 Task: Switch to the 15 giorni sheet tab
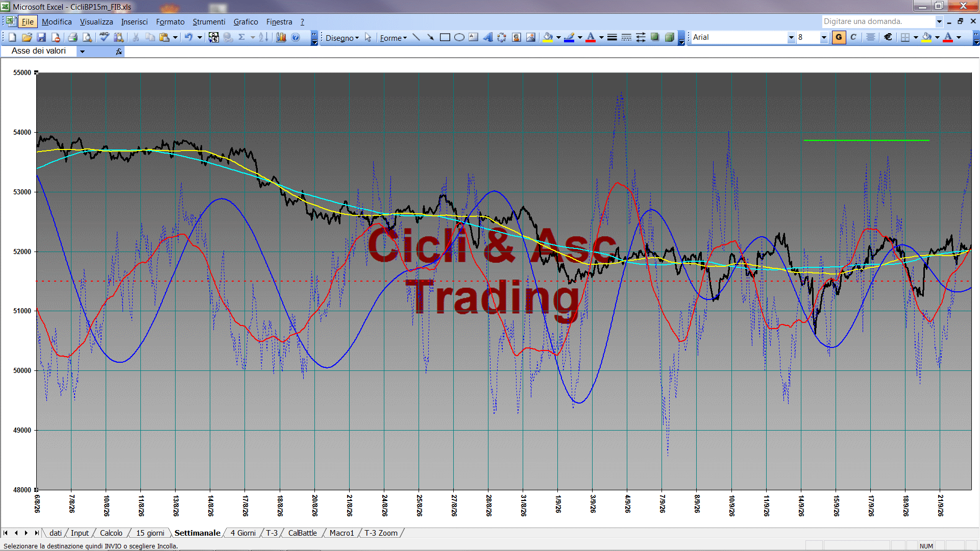point(150,533)
